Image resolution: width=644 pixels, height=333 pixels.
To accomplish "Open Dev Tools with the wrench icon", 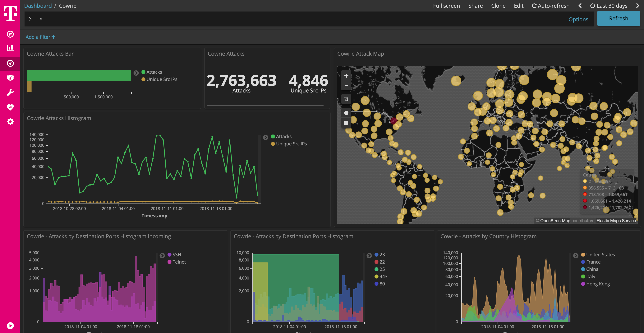I will tap(10, 92).
